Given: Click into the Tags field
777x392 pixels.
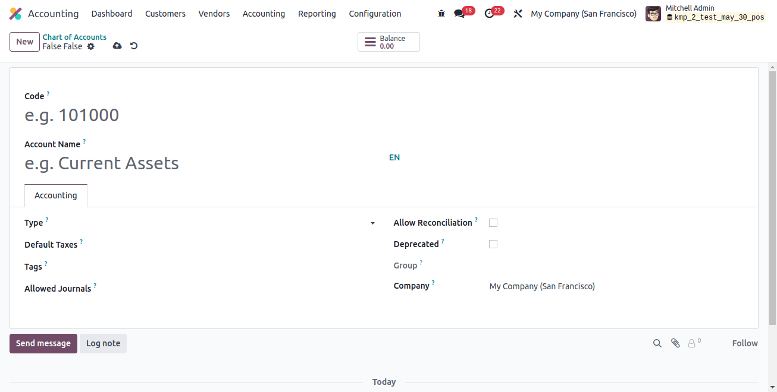Looking at the screenshot, I should [248, 267].
